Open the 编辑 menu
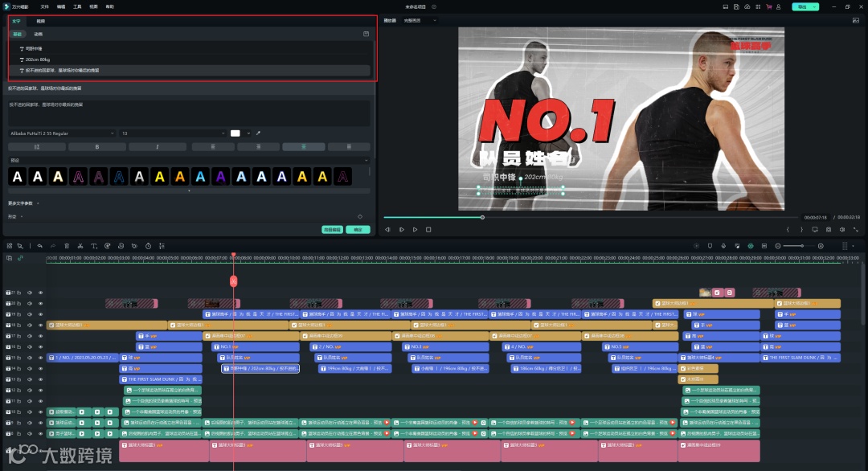Viewport: 868px width, 471px height. click(61, 6)
